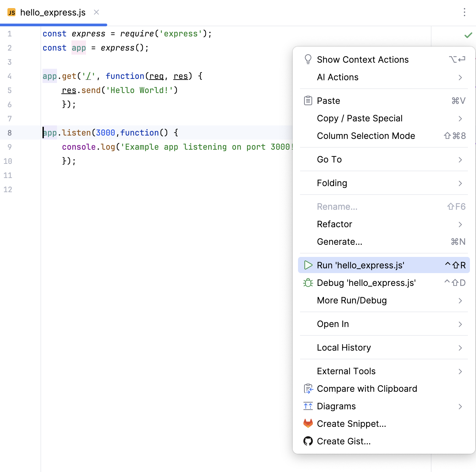Expand the Folding submenu
The image size is (476, 472).
click(x=384, y=183)
